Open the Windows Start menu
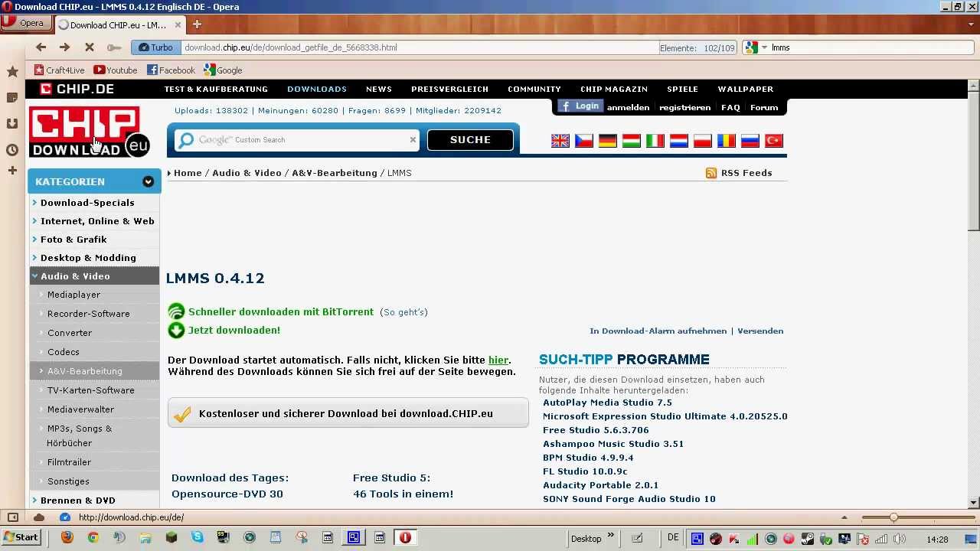Viewport: 980px width, 551px height. click(x=21, y=537)
